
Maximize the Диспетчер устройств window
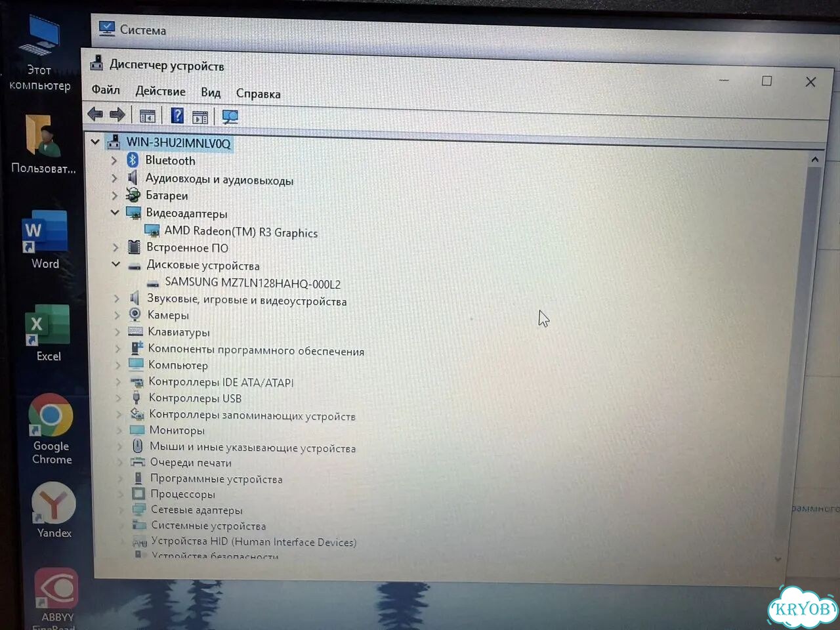click(x=766, y=81)
